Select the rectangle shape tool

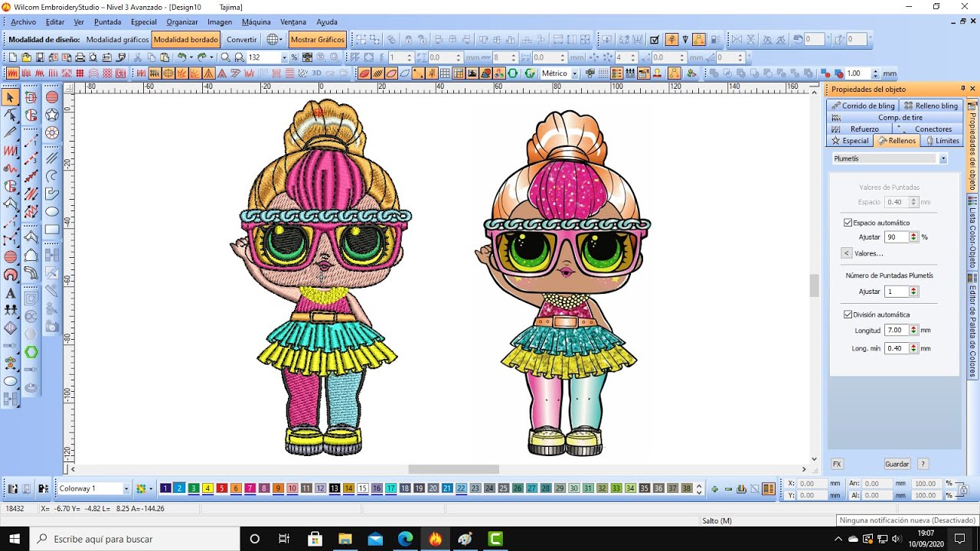pos(52,229)
